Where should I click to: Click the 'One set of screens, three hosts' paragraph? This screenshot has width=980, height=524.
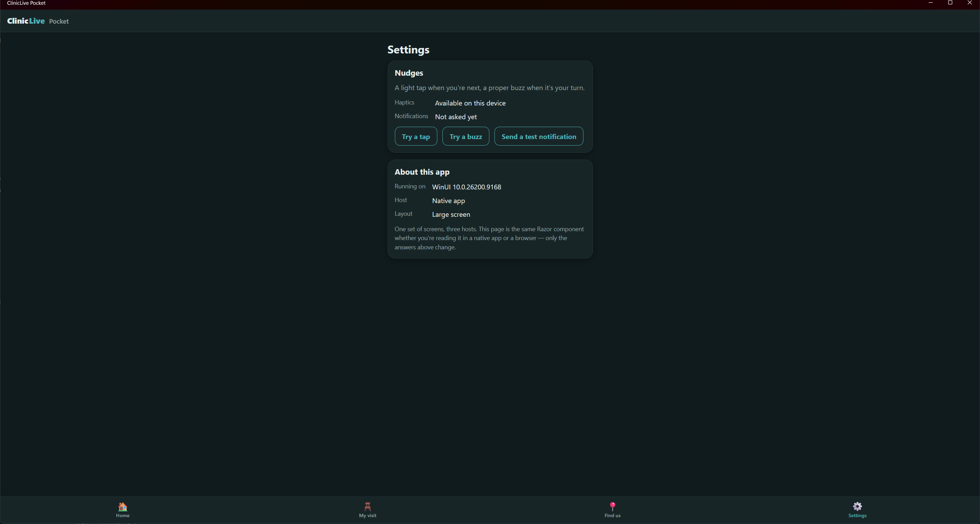coord(489,238)
